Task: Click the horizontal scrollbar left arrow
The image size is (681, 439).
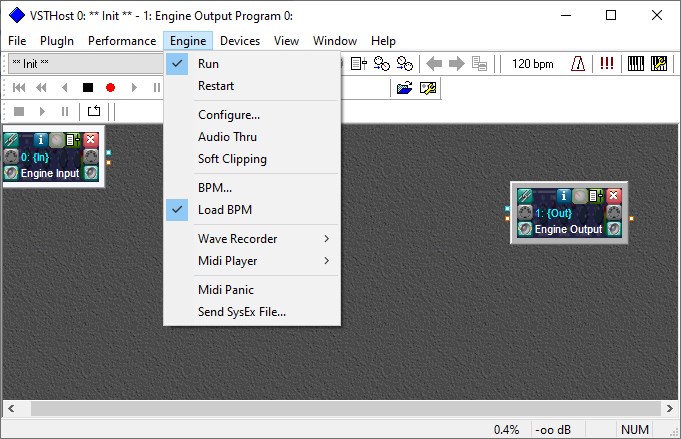Action: [x=11, y=409]
